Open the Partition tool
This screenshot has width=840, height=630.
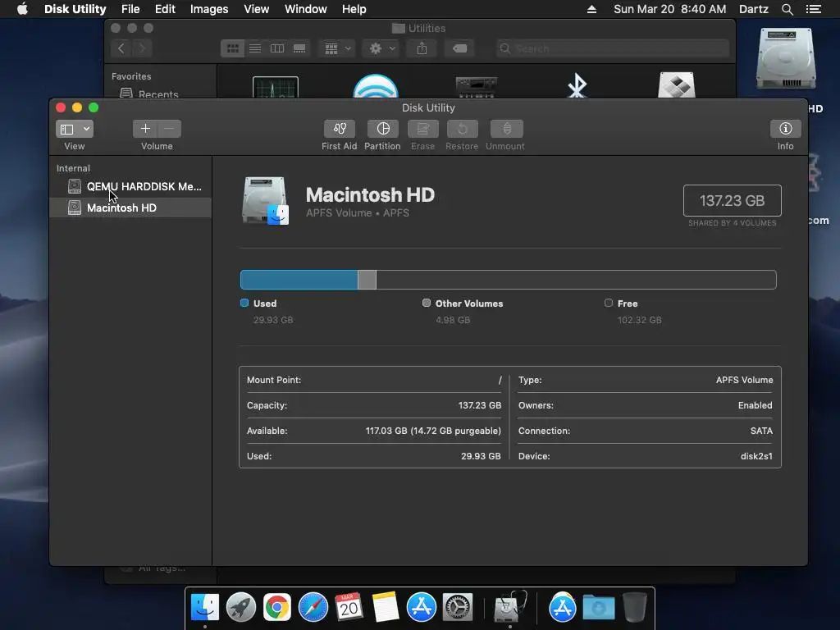[x=382, y=129]
